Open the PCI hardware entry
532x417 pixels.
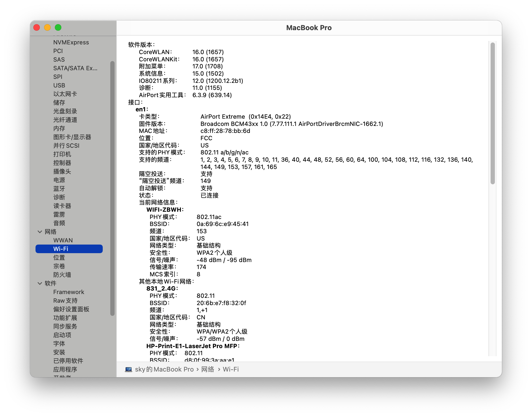pyautogui.click(x=58, y=51)
